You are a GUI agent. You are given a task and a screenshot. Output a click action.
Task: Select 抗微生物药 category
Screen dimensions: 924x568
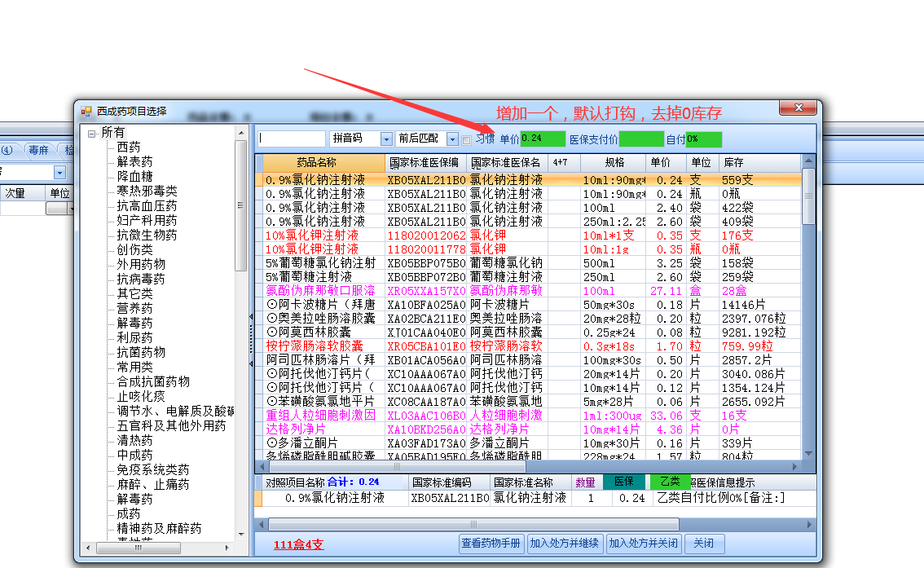click(x=147, y=235)
